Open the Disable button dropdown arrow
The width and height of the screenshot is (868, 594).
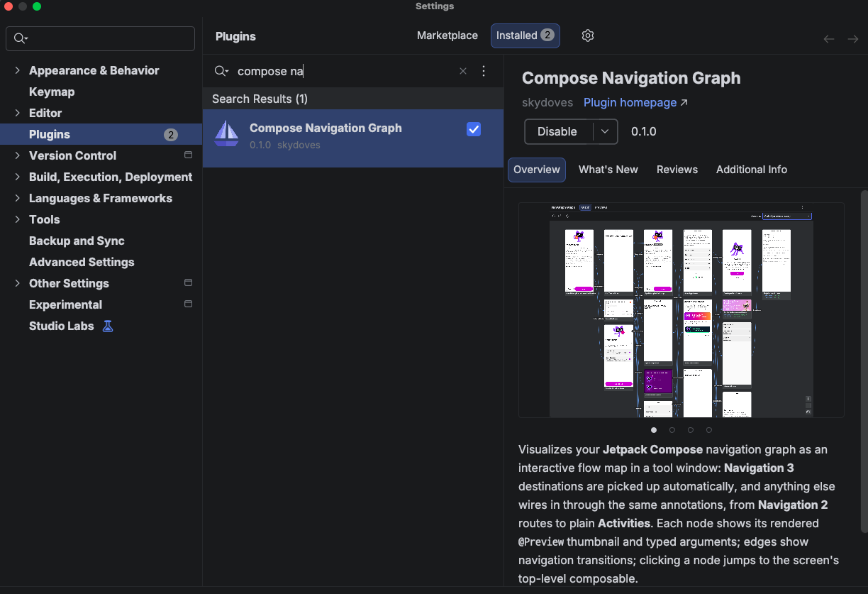(605, 131)
